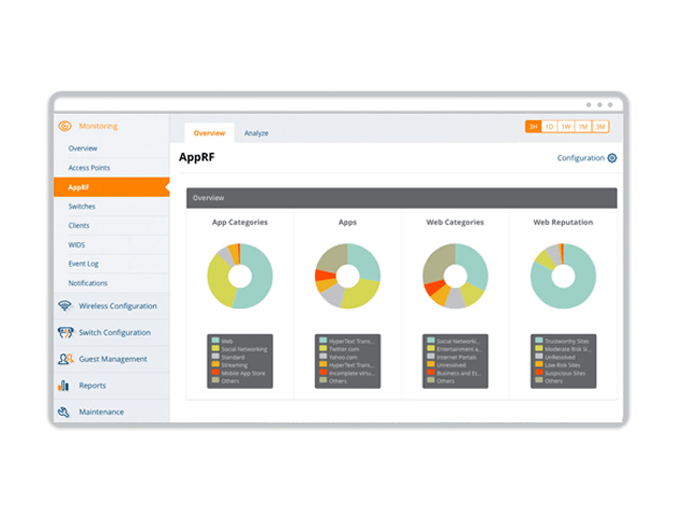Expand the Maintenance section
This screenshot has width=676, height=515.
coord(101,412)
